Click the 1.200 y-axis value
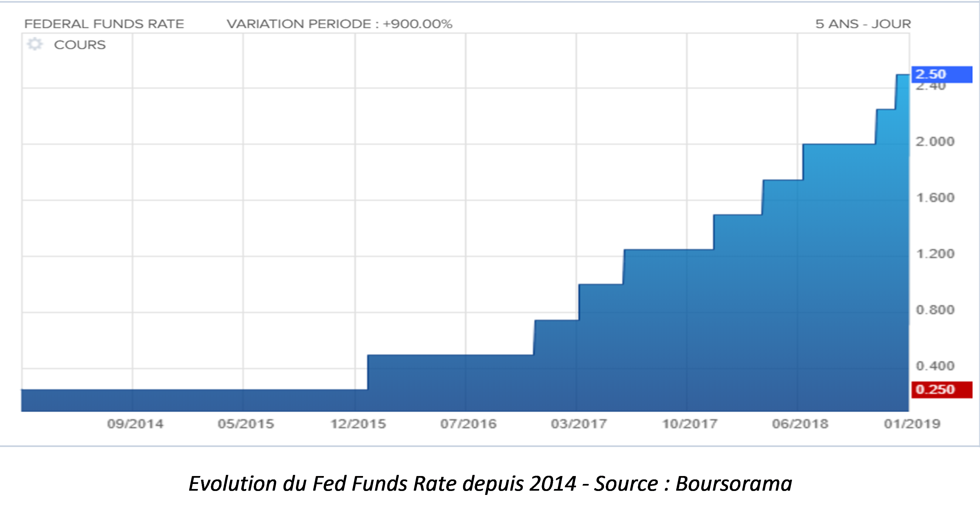Image resolution: width=980 pixels, height=518 pixels. (x=935, y=254)
